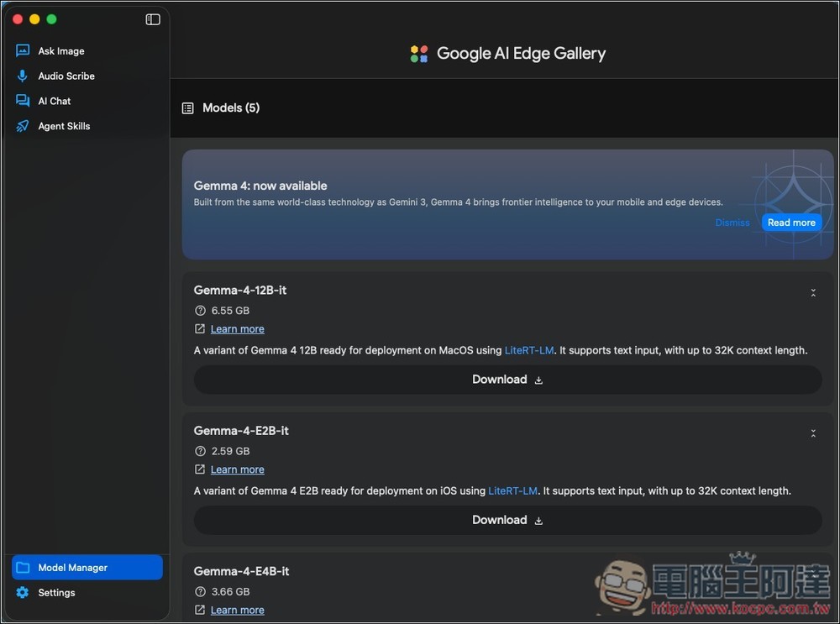
Task: Click the AI Chat bubbles icon
Action: point(23,102)
